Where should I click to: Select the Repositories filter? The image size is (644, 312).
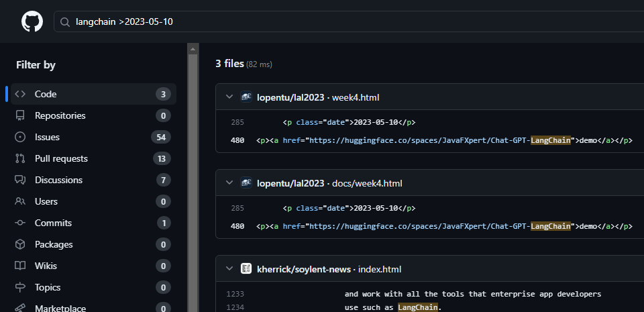94,116
